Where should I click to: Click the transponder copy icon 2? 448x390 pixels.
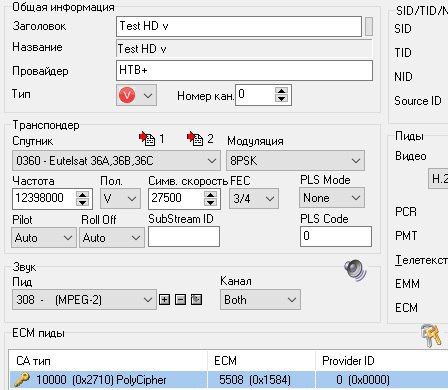(x=195, y=138)
